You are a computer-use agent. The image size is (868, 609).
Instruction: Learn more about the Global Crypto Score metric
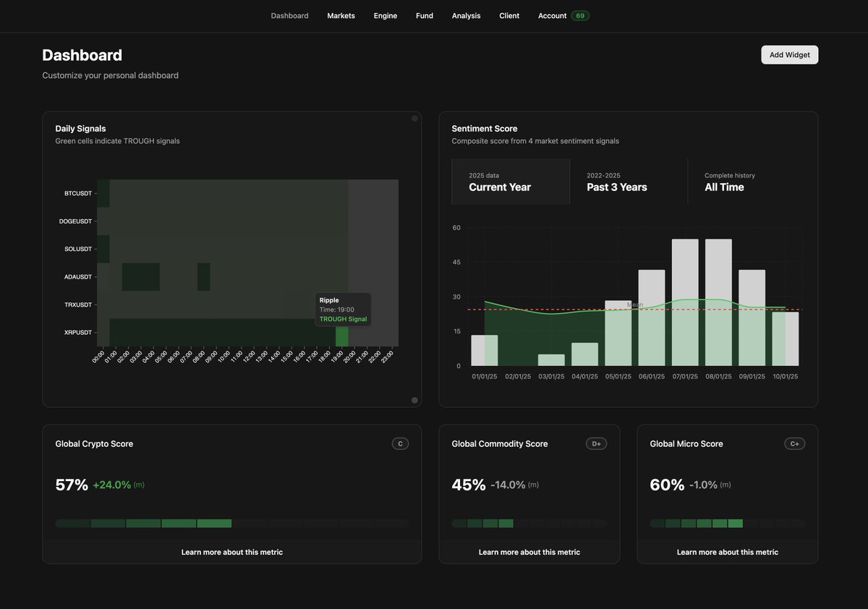point(231,551)
